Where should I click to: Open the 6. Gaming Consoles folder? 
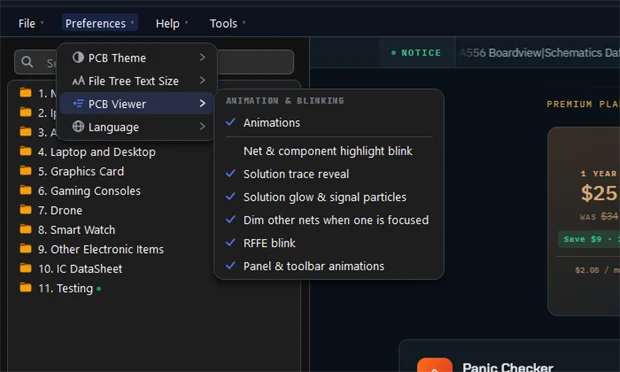[x=89, y=191]
